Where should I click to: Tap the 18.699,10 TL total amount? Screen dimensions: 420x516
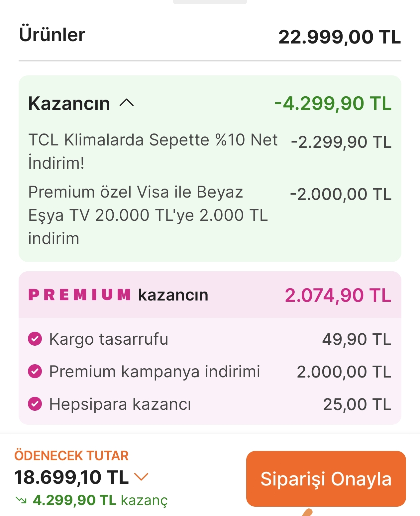[71, 477]
